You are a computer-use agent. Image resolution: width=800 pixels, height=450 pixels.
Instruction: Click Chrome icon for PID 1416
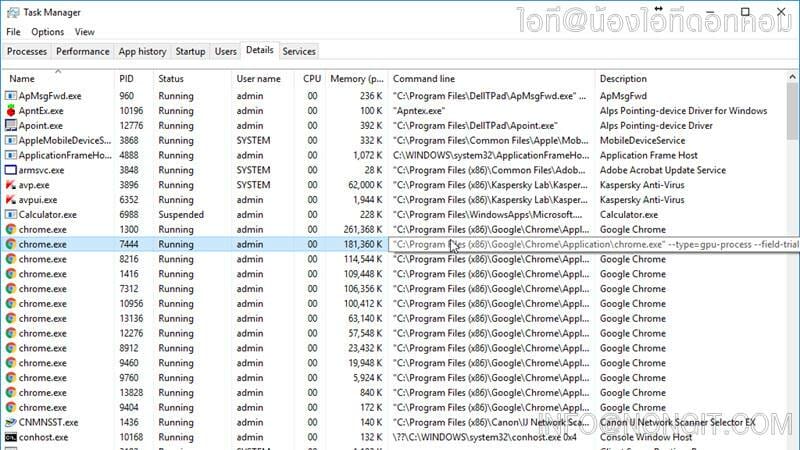11,274
